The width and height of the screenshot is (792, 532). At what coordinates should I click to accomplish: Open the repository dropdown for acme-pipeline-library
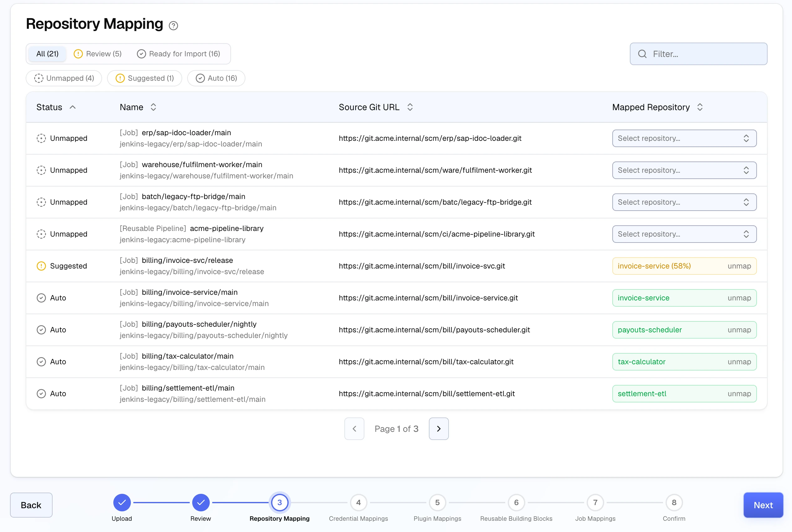pos(684,234)
